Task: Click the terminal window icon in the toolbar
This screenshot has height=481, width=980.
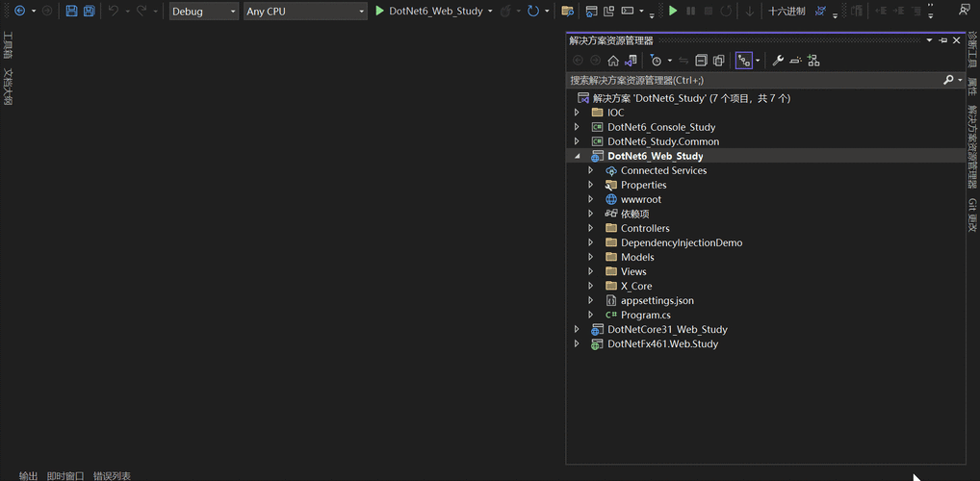Action: point(628,11)
